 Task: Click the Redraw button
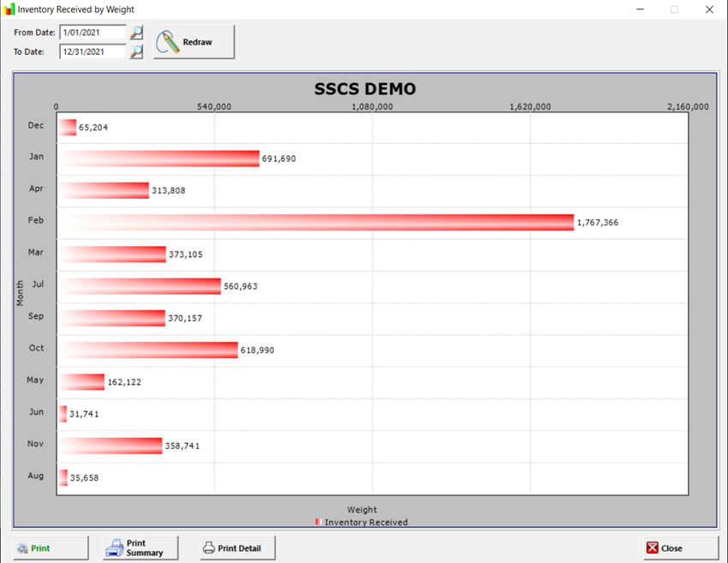tap(194, 42)
